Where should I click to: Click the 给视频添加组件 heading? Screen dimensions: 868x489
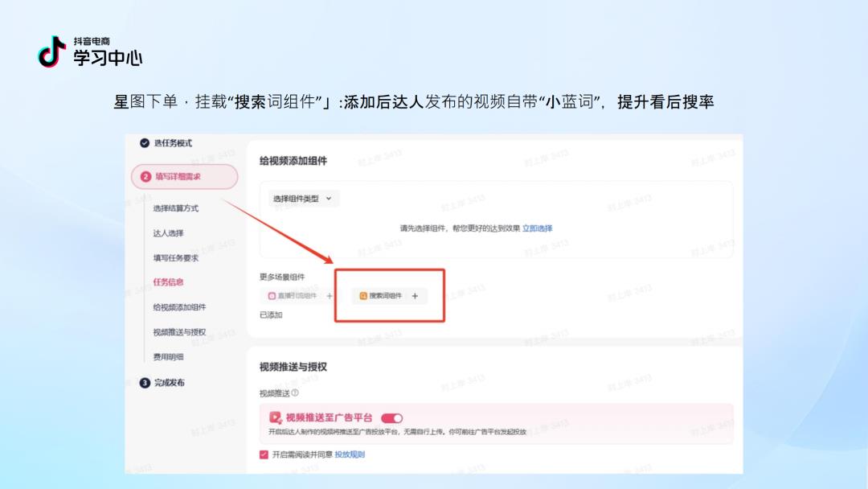293,161
